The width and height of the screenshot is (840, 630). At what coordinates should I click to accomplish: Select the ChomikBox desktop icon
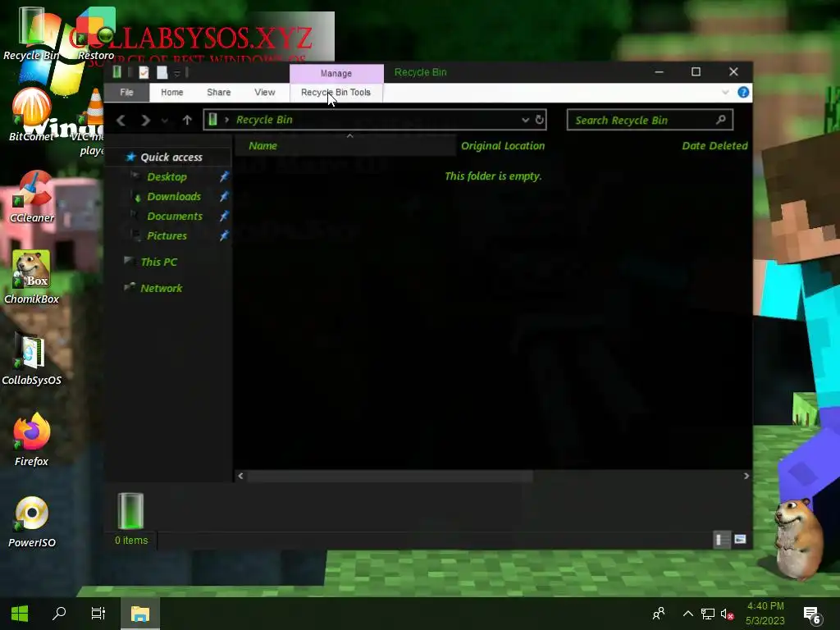[x=32, y=278]
